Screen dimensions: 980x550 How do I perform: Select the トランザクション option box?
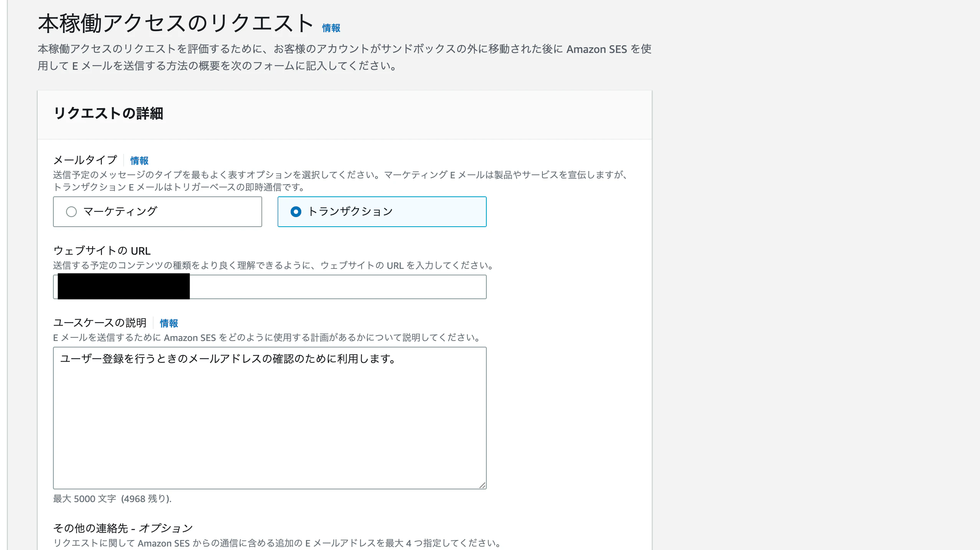point(382,211)
